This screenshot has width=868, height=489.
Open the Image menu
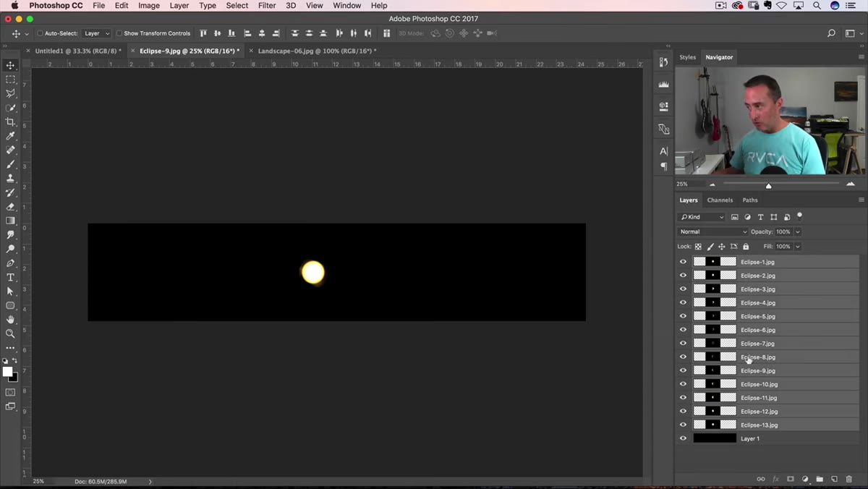pyautogui.click(x=149, y=5)
